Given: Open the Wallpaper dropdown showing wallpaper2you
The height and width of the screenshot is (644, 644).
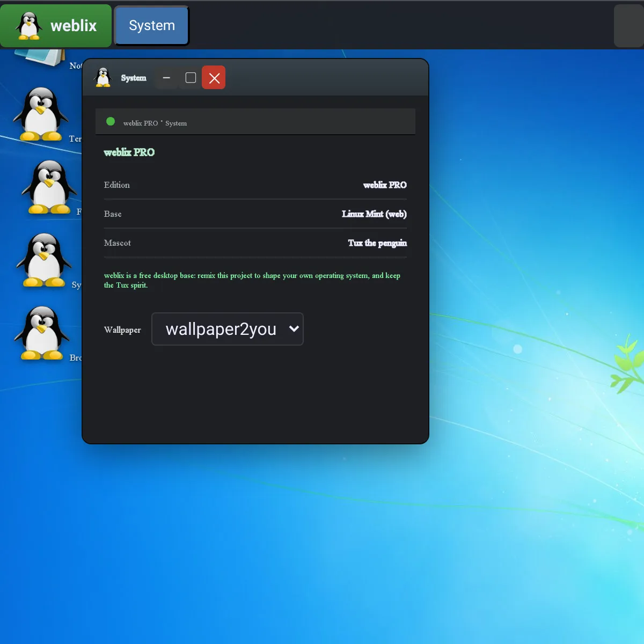Looking at the screenshot, I should 228,329.
